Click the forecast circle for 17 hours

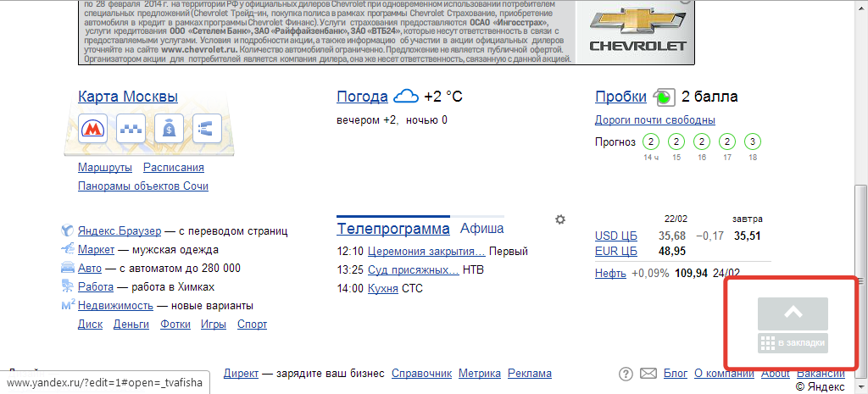point(727,142)
